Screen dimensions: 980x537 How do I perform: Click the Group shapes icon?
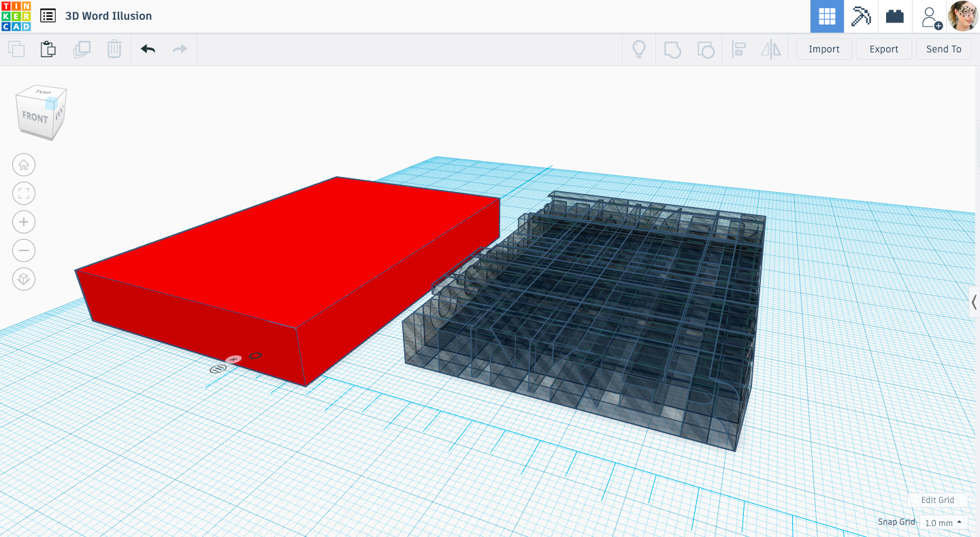pos(672,49)
